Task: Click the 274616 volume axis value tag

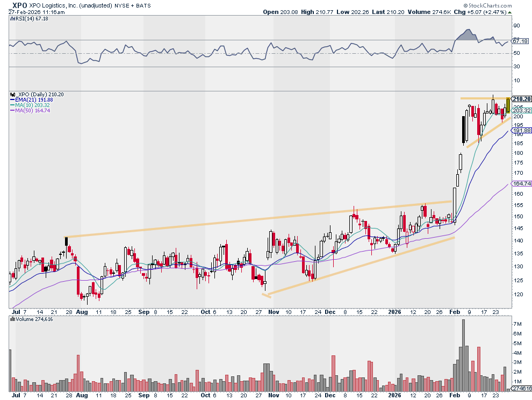Action: (521, 389)
